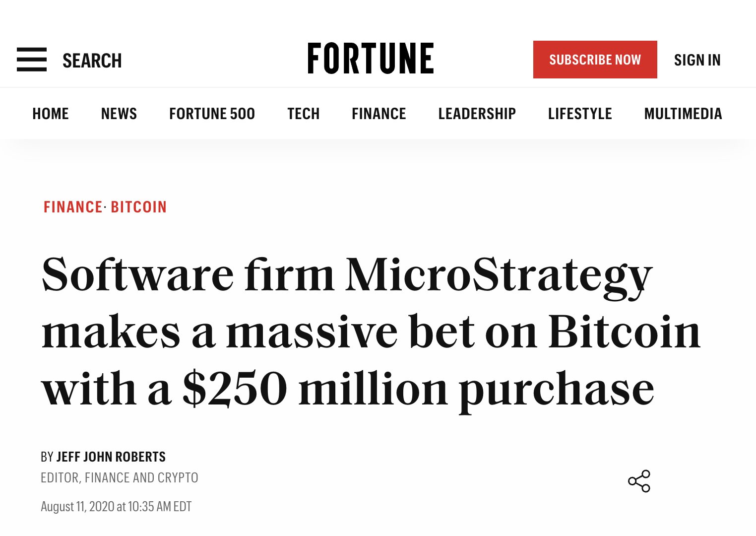Open the SEARCH option

coord(92,61)
